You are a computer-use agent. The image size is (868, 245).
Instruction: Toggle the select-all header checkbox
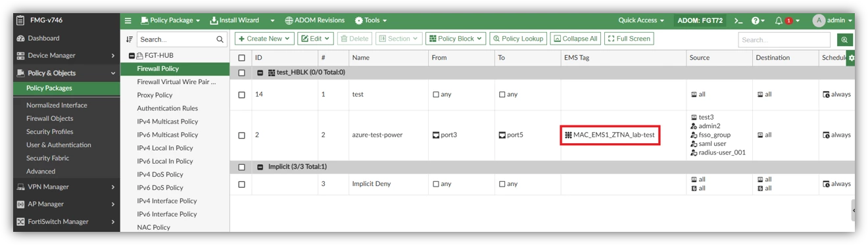click(x=241, y=58)
